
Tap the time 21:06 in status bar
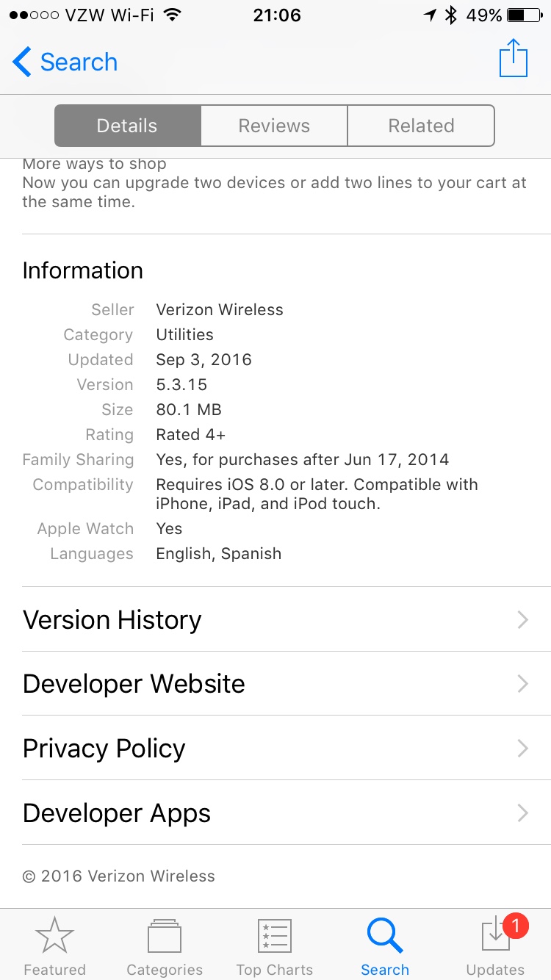(276, 15)
